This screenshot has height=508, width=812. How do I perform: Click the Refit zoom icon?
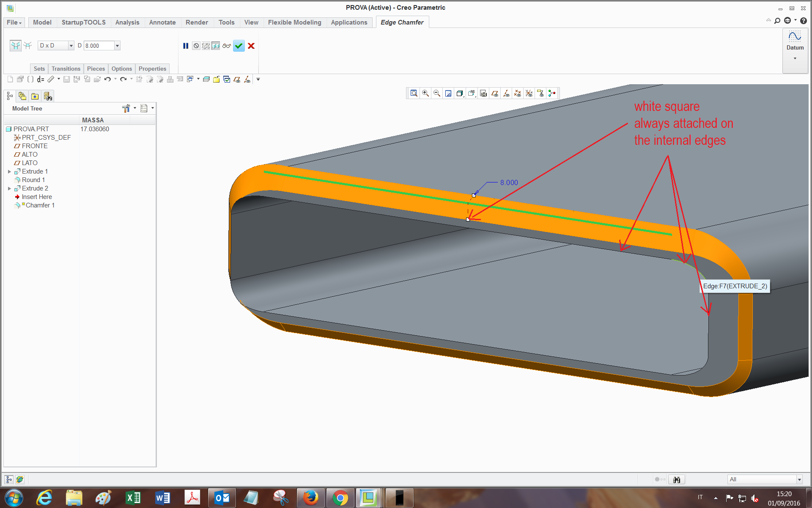(414, 93)
